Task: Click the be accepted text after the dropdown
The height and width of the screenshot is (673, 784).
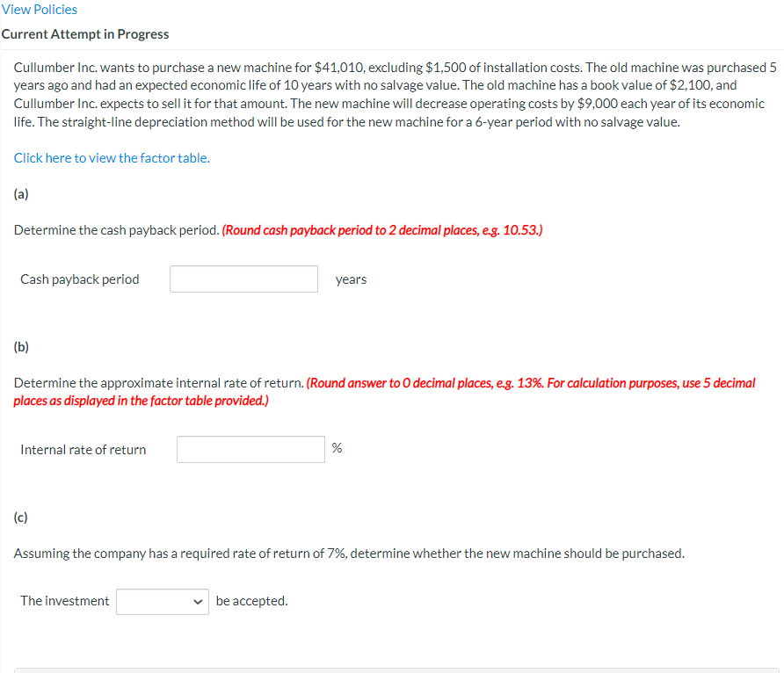Action: tap(250, 601)
